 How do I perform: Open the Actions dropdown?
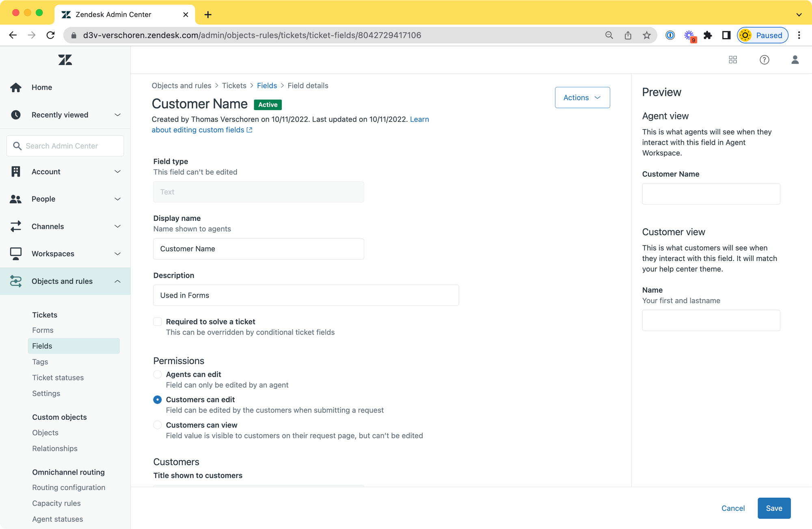tap(582, 97)
